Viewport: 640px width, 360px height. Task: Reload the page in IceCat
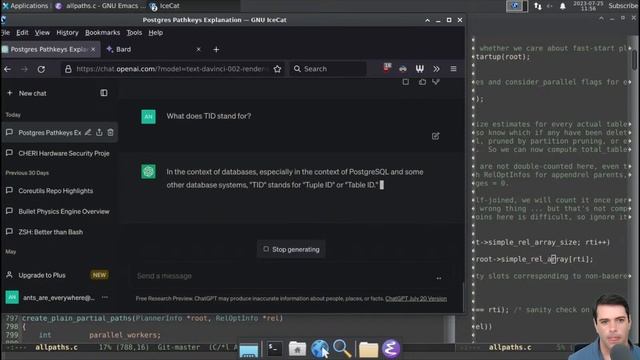41,69
